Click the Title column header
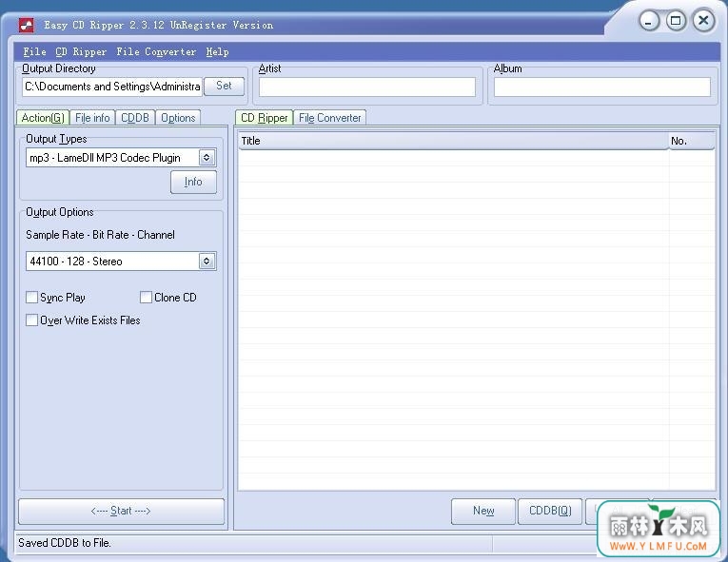 (x=453, y=141)
